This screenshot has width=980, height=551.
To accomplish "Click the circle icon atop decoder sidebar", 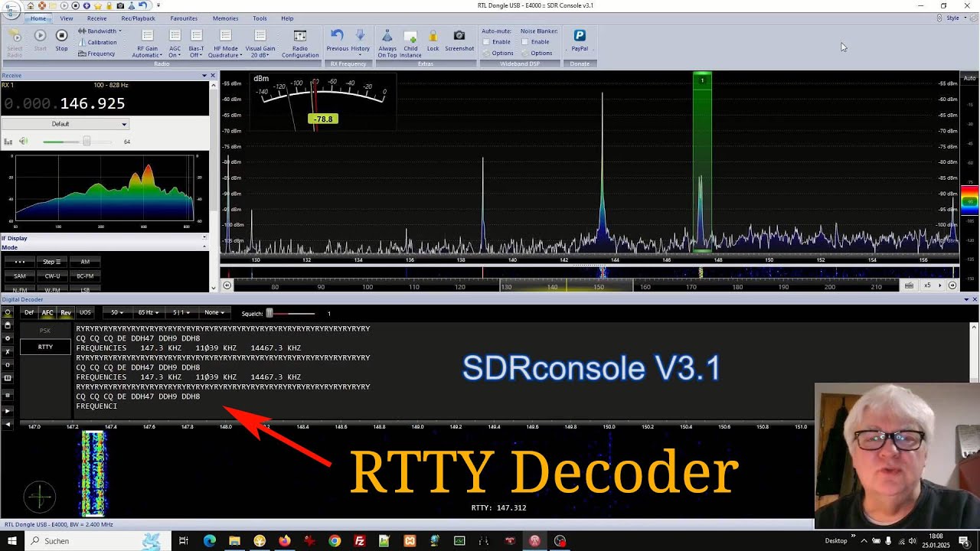I will tap(8, 312).
